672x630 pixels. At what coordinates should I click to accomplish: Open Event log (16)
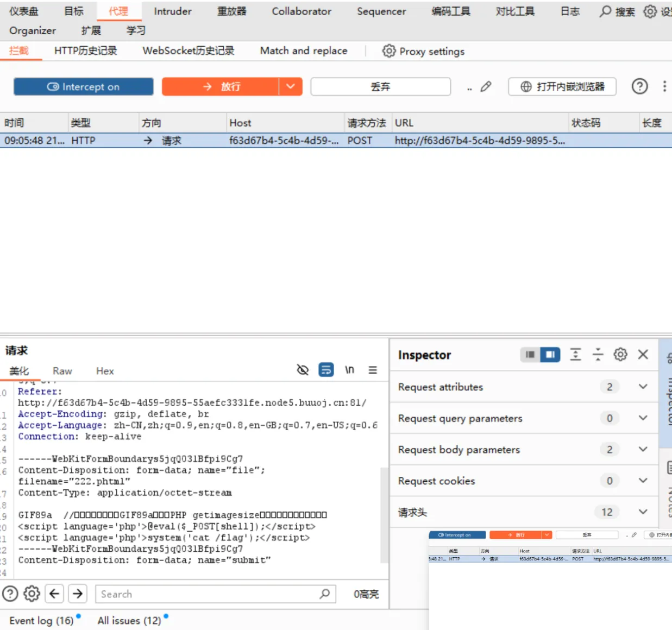[41, 620]
